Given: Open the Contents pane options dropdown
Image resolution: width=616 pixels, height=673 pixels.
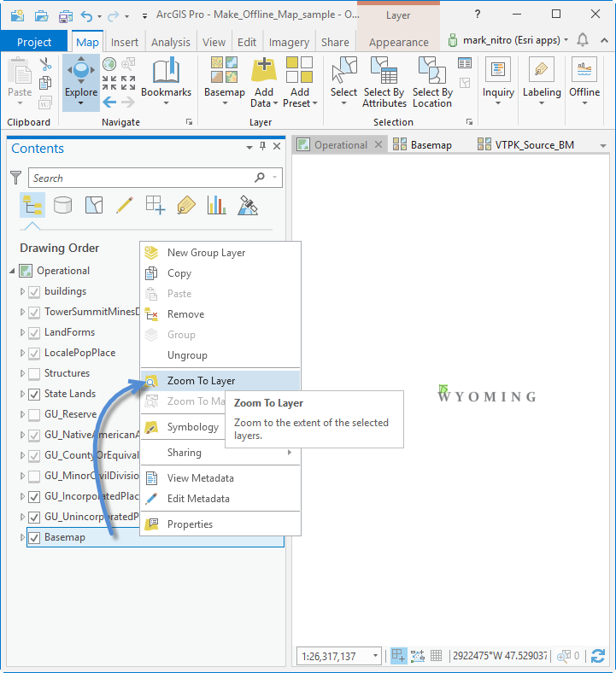Looking at the screenshot, I should point(249,147).
